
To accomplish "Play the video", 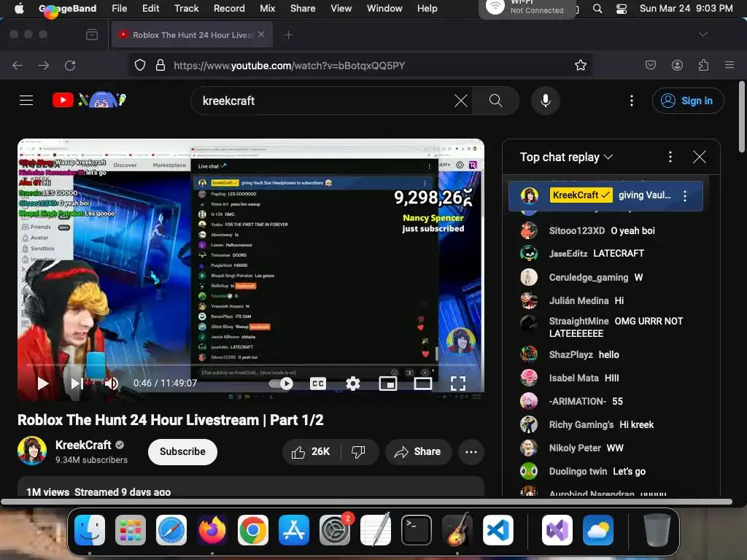I will pos(43,384).
